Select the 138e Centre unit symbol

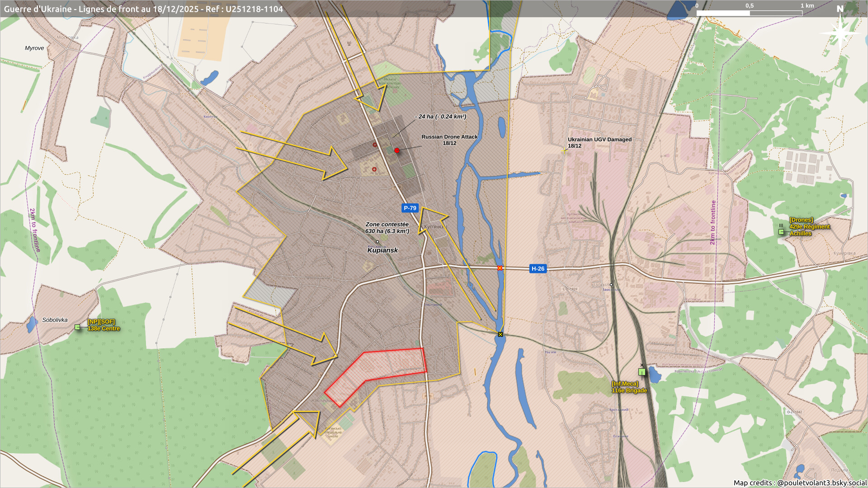coord(77,327)
